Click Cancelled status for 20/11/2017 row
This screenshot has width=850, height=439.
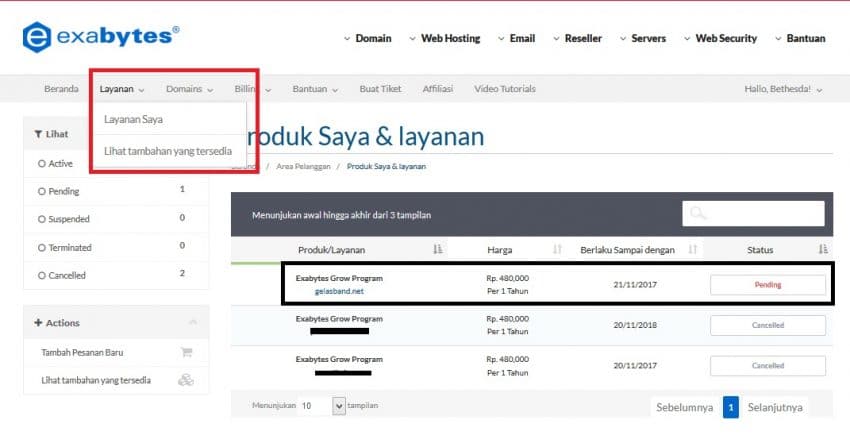(x=768, y=366)
